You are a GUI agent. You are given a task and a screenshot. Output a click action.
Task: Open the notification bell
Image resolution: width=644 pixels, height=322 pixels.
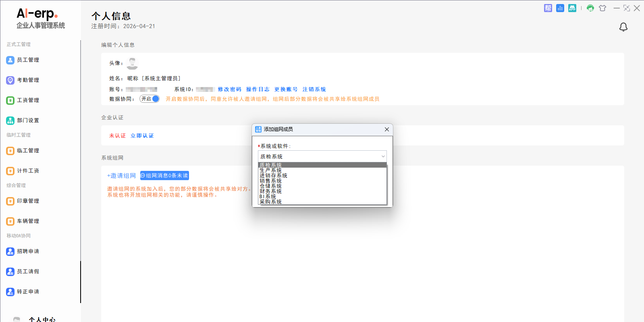(623, 27)
